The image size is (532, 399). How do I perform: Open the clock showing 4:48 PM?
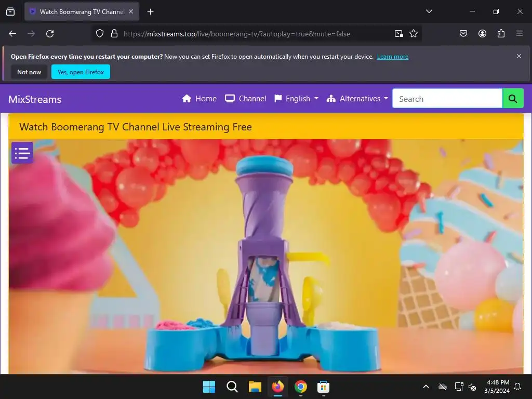pos(497,387)
